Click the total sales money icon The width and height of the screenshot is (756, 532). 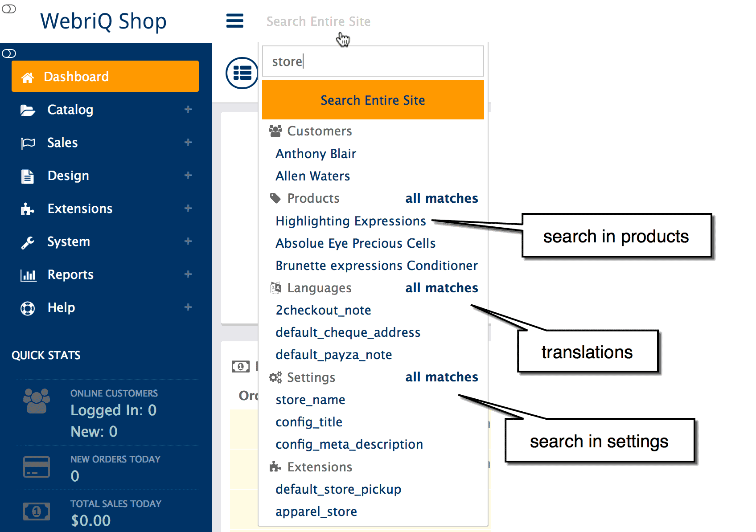[x=37, y=511]
